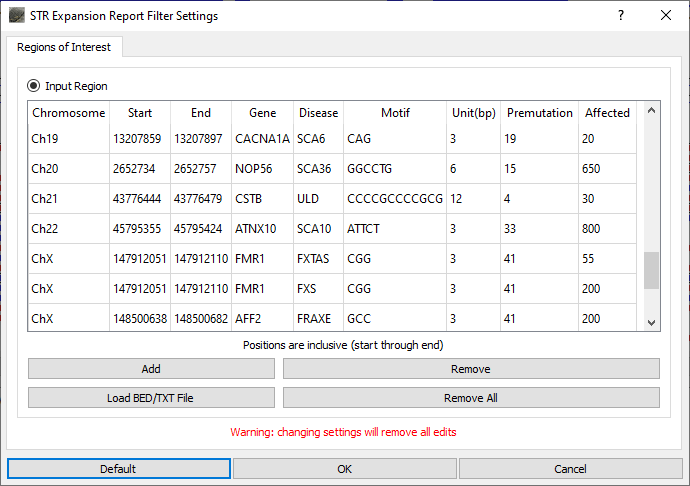Close the STR Expansion Report dialog

[x=666, y=15]
